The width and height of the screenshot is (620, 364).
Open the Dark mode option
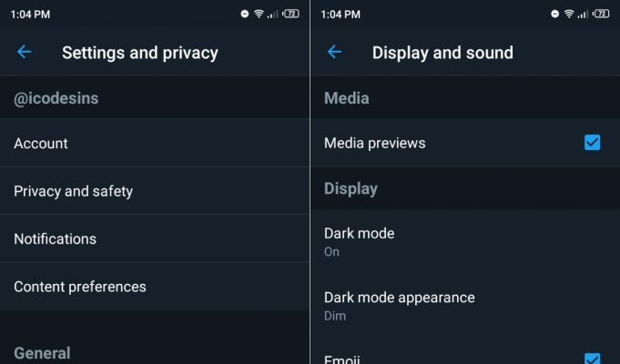(x=465, y=241)
